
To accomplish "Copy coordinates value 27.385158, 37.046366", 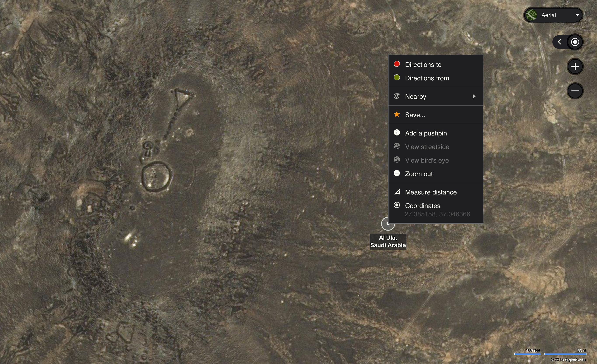I will (437, 214).
